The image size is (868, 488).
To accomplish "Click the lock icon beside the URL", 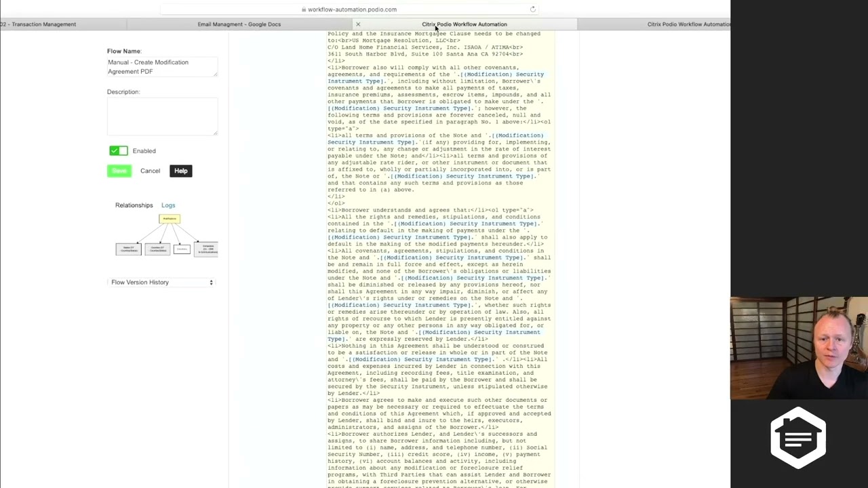I will point(304,9).
